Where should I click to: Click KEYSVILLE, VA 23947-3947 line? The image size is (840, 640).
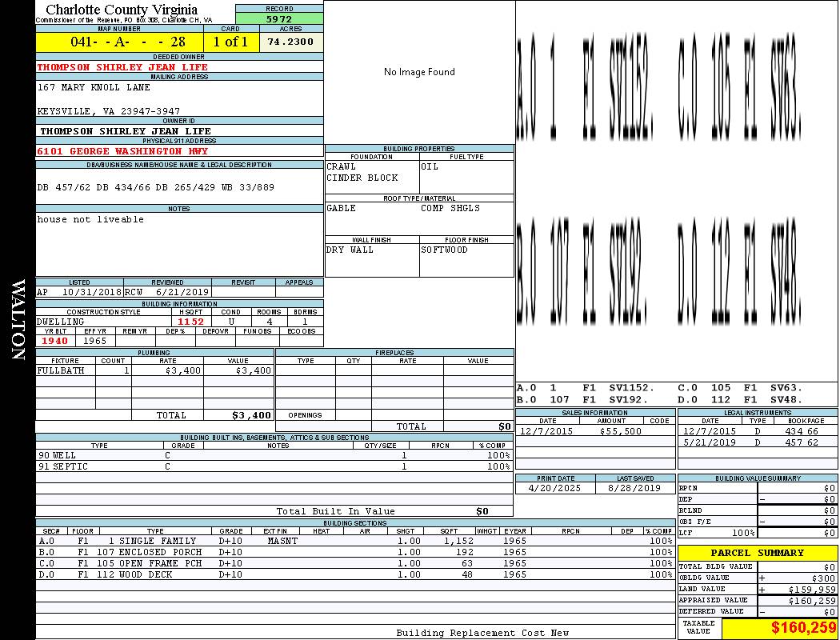[x=108, y=111]
